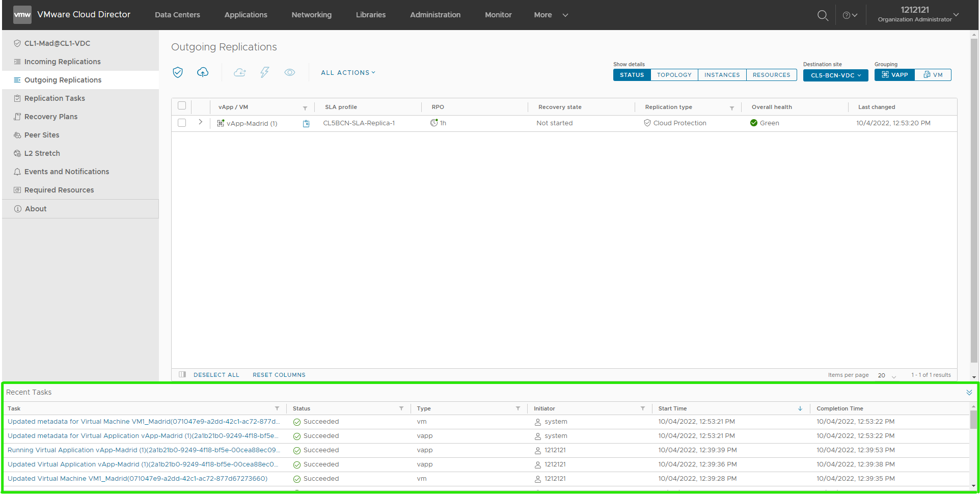Click the CL5BCN-SLA-Replica-1 profile cell
The image size is (980, 494).
tap(359, 123)
